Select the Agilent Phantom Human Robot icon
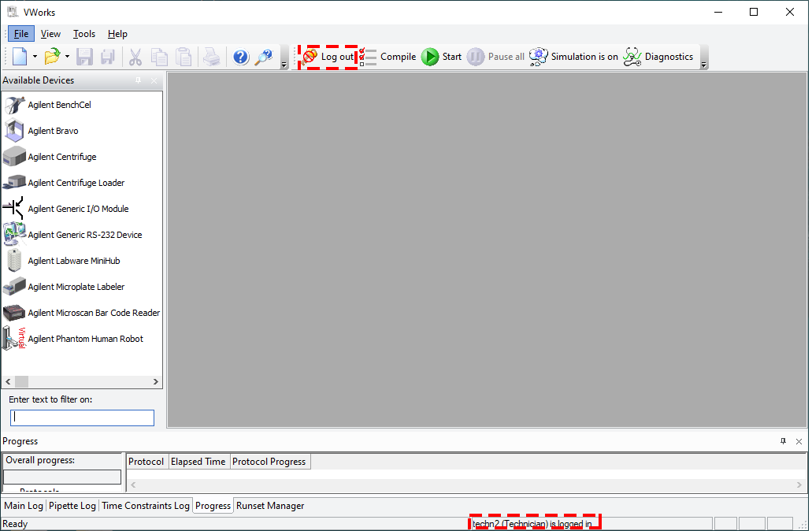The image size is (812, 531). coord(14,338)
